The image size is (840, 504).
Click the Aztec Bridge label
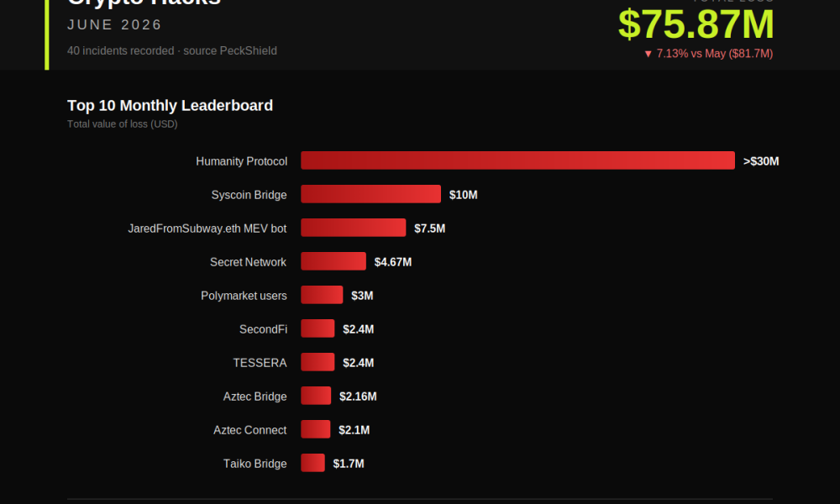[255, 396]
